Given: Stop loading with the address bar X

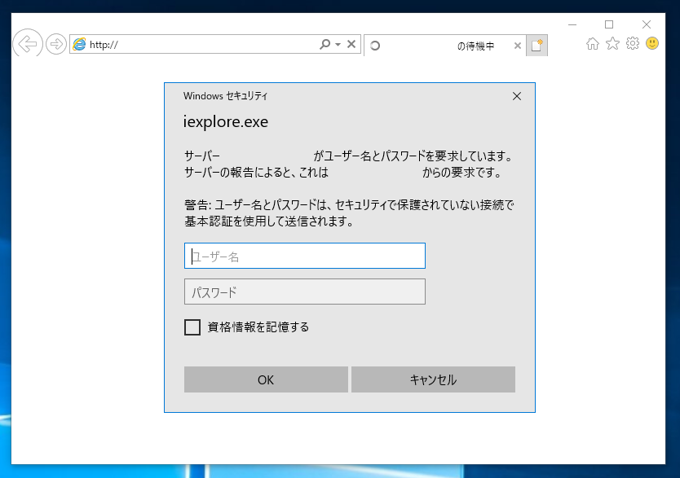Looking at the screenshot, I should pos(352,44).
